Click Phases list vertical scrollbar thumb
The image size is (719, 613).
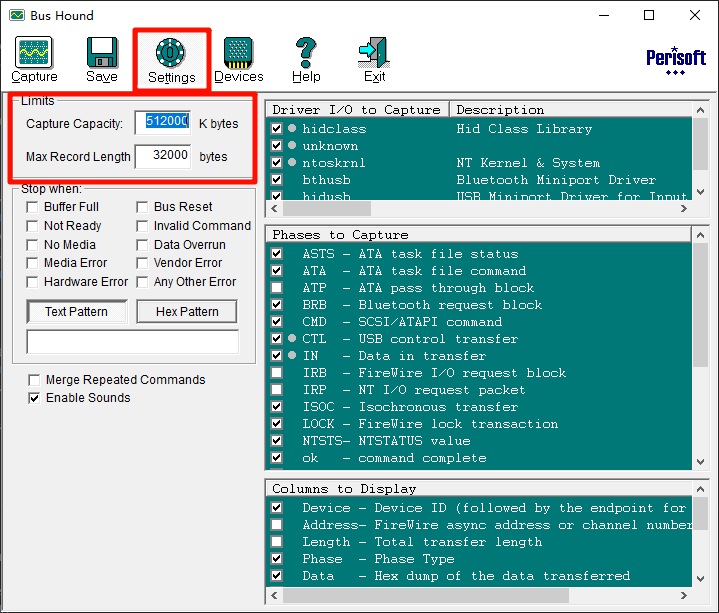tap(700, 304)
